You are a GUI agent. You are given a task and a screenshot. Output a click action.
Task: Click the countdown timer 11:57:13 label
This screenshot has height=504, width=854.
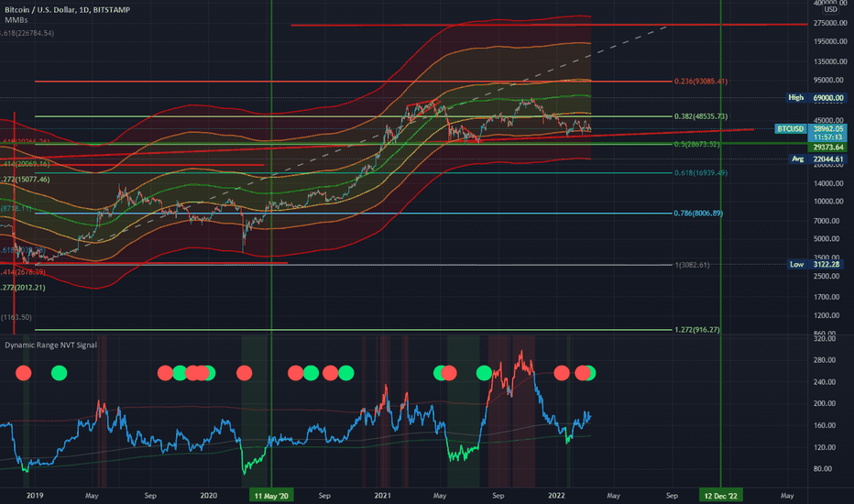coord(828,137)
